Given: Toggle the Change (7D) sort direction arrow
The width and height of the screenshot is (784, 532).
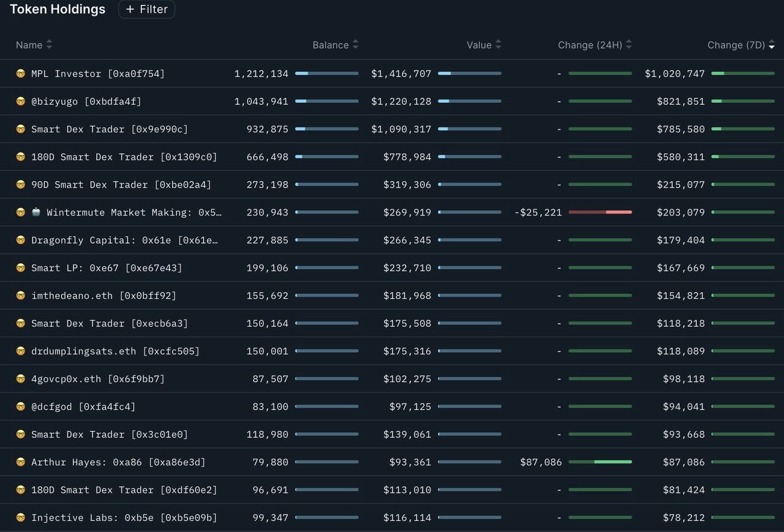Looking at the screenshot, I should (x=771, y=45).
